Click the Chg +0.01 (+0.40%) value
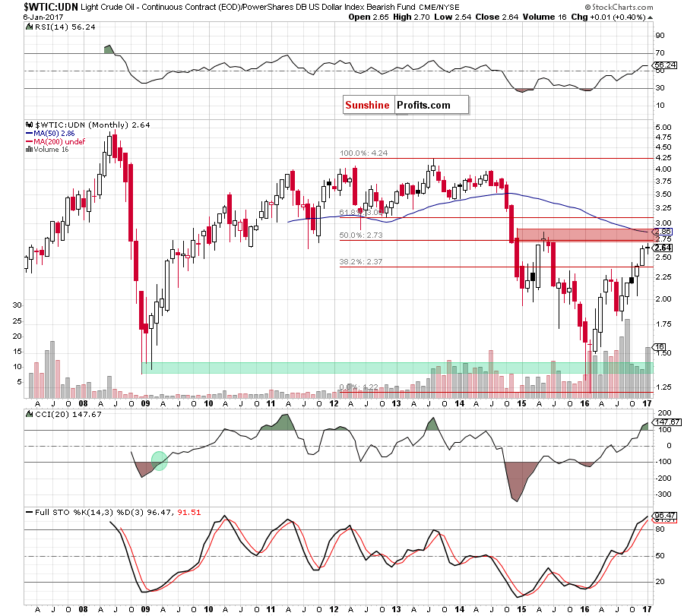684x616 pixels. 608,17
